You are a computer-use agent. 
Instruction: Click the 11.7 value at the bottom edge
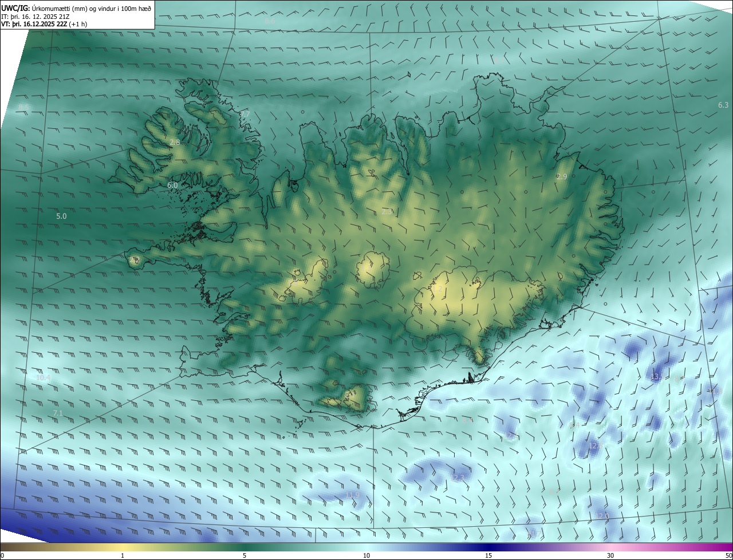(535, 534)
